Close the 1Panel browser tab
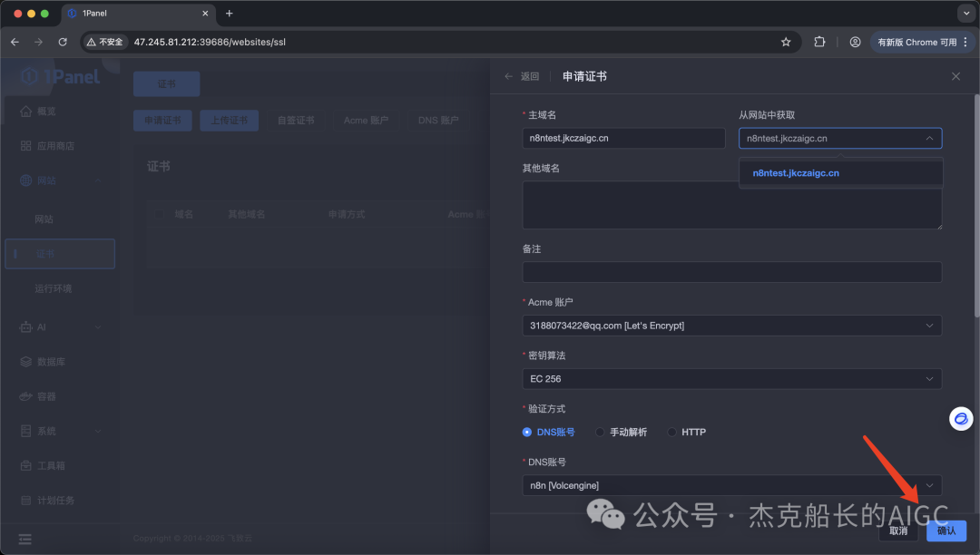Screen dimensions: 980x555 pyautogui.click(x=205, y=13)
